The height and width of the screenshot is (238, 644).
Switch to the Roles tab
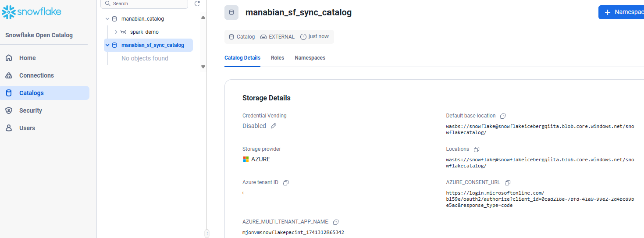pos(278,58)
